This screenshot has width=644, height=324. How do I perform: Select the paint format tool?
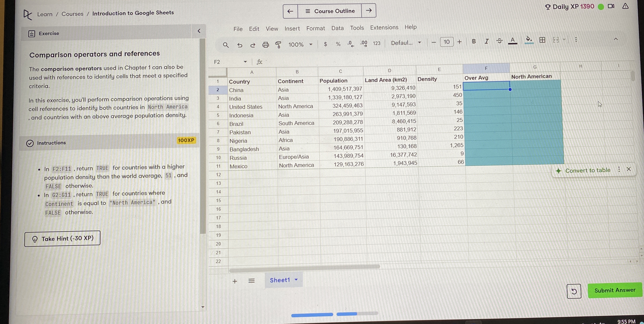(x=278, y=45)
